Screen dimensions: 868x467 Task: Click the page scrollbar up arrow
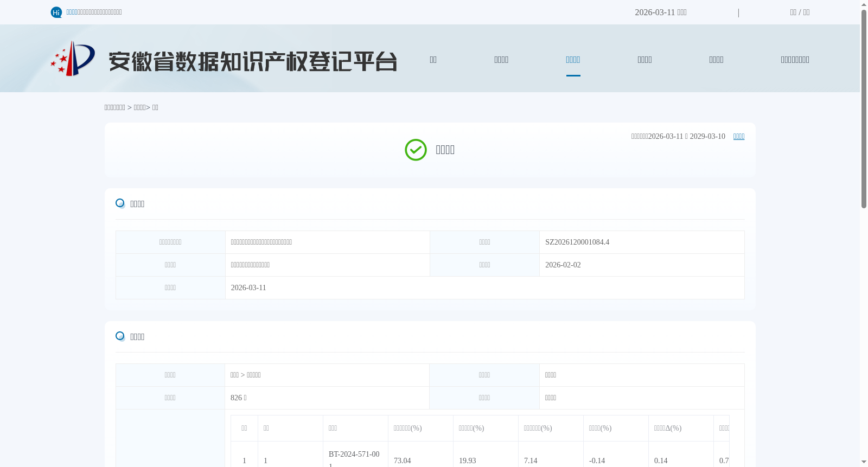[864, 4]
